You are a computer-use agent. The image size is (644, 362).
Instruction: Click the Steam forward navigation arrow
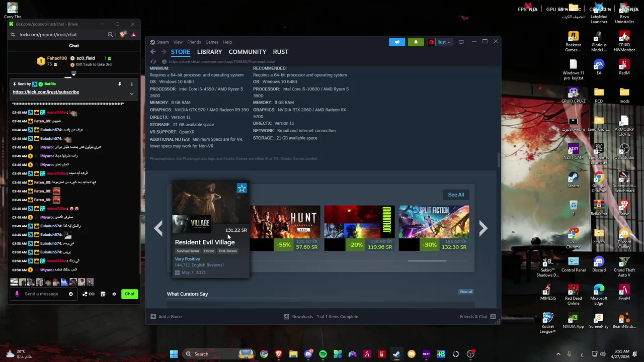click(x=164, y=52)
